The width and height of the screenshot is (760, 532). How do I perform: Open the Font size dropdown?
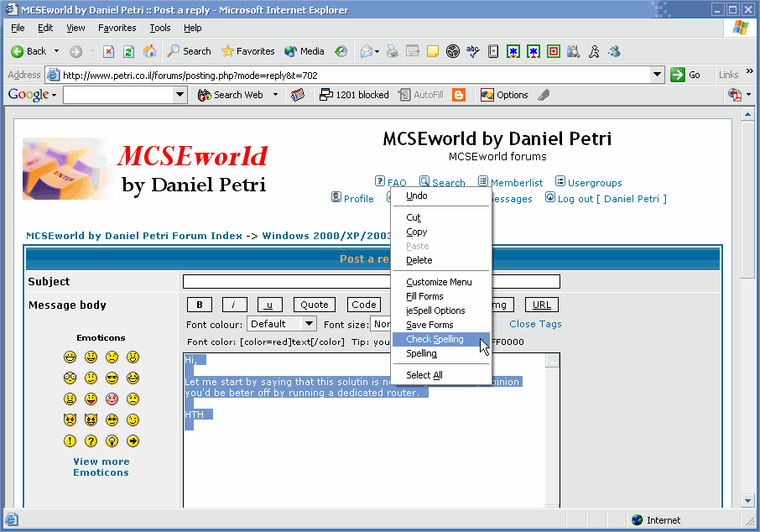381,323
